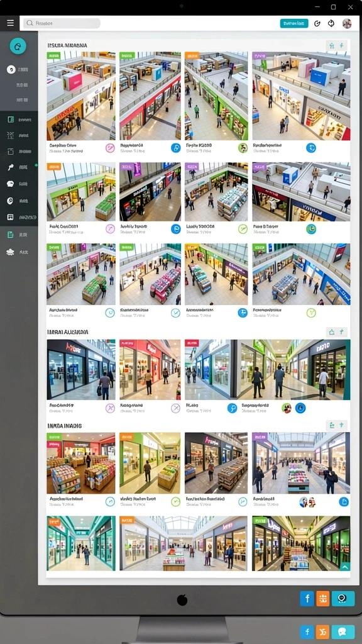The image size is (362, 644).
Task: Click the teal circular logo in the sidebar
Action: click(18, 47)
